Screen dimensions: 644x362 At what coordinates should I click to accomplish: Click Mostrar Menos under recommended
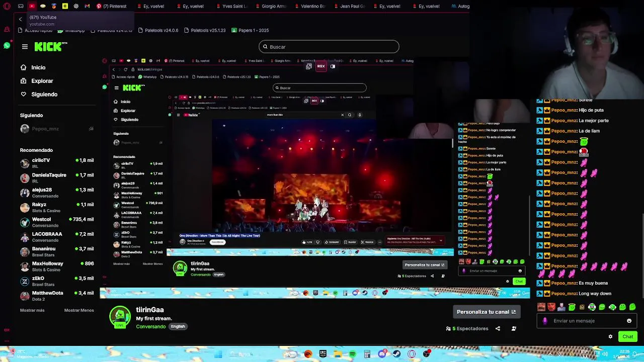click(x=79, y=310)
